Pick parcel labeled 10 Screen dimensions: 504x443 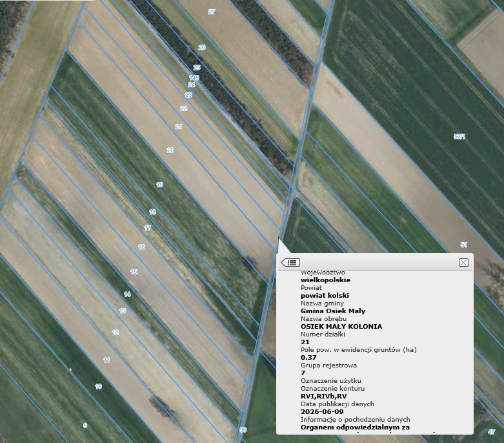[x=98, y=386]
